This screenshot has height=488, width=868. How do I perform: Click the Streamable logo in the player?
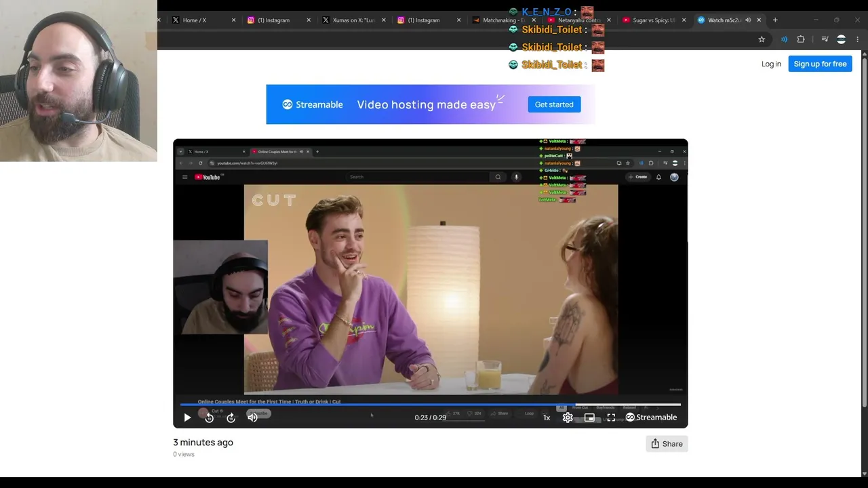point(651,418)
